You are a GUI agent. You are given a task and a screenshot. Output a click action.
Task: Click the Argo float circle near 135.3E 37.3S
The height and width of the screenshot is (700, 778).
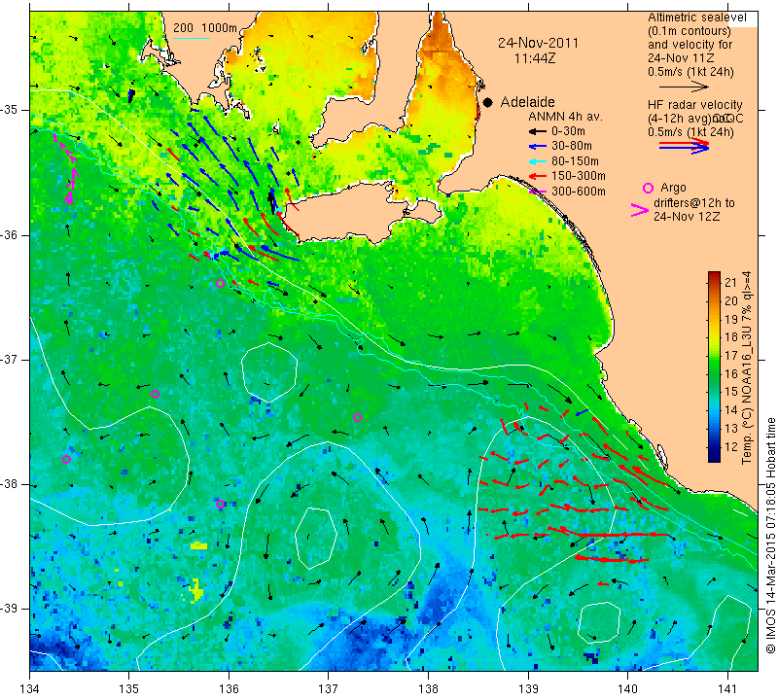click(x=155, y=395)
